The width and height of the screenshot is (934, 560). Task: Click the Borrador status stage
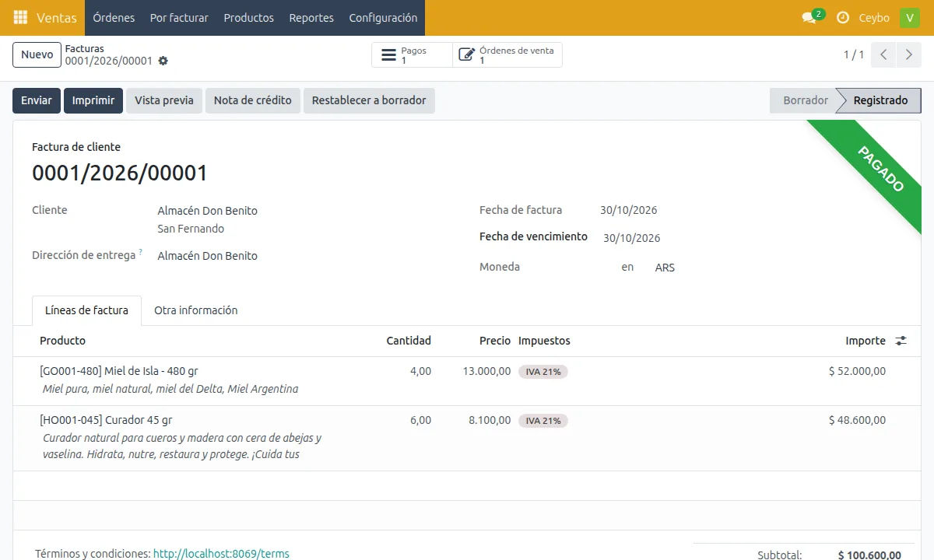point(806,100)
